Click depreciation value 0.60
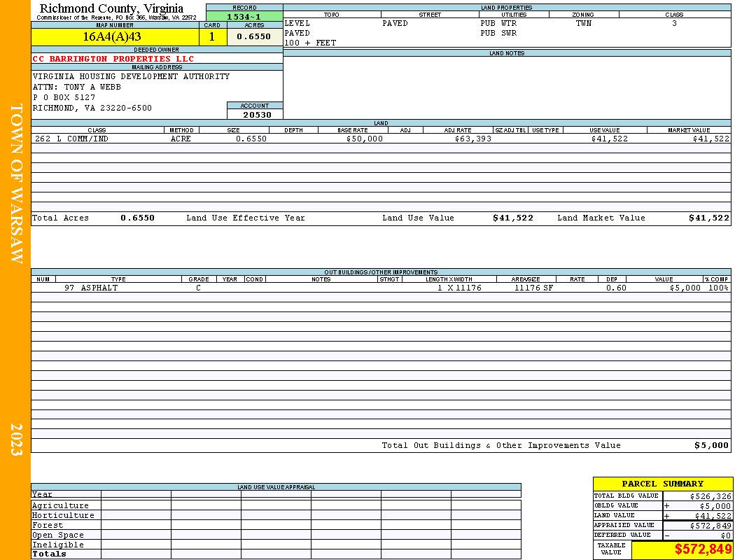The image size is (735, 560). click(x=616, y=288)
